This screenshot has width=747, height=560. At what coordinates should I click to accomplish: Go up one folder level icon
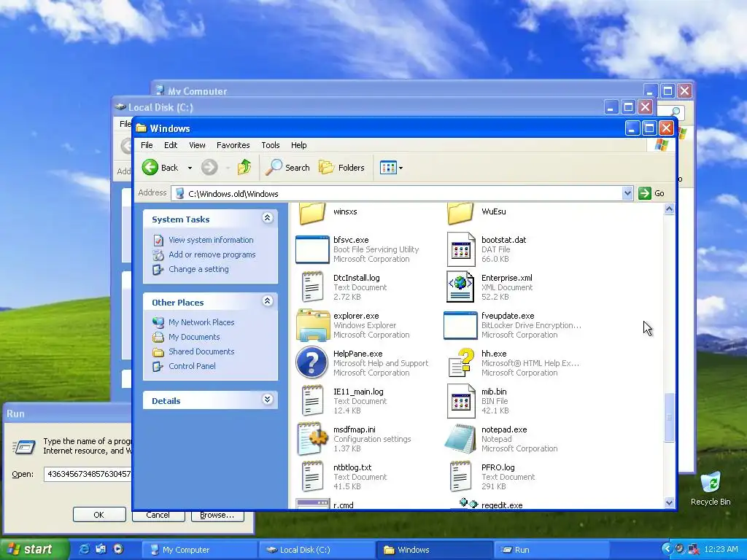[244, 167]
